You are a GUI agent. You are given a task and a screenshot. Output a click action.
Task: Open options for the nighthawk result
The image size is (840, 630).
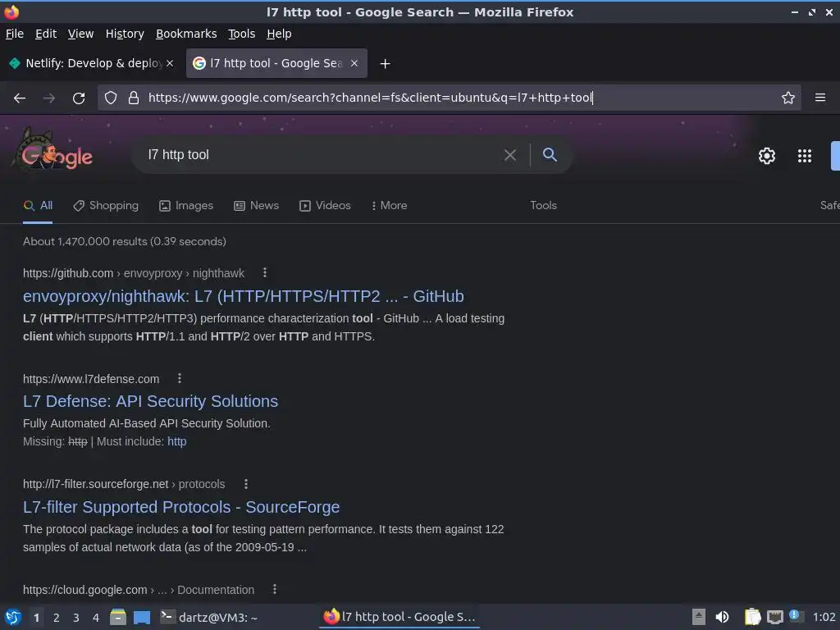pos(265,272)
